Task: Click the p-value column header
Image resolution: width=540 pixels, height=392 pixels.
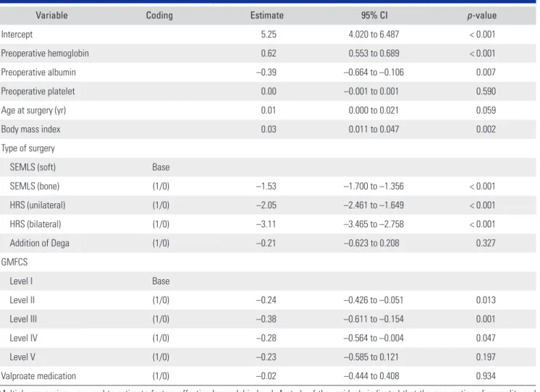Action: click(x=482, y=15)
